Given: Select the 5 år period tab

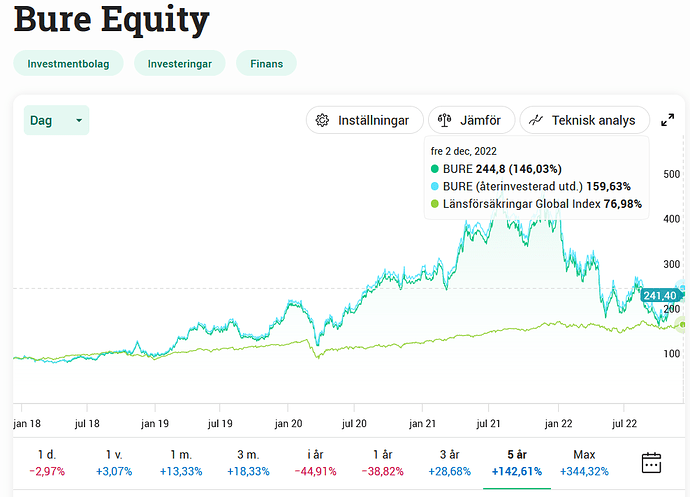Looking at the screenshot, I should tap(517, 463).
